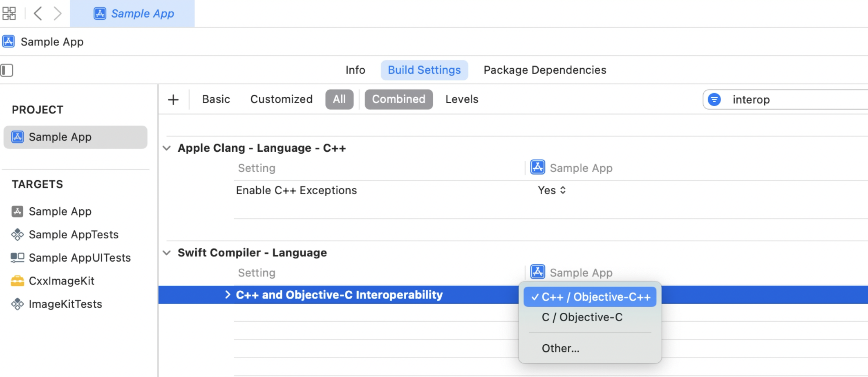This screenshot has width=868, height=377.
Task: Select Sample App project in sidebar
Action: pyautogui.click(x=76, y=137)
